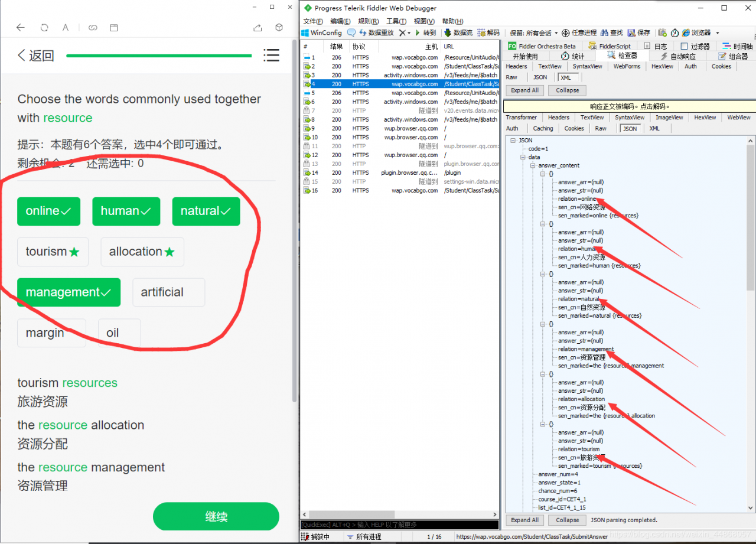Click the timer clock icon in the Fiddler toolbar

tap(674, 33)
